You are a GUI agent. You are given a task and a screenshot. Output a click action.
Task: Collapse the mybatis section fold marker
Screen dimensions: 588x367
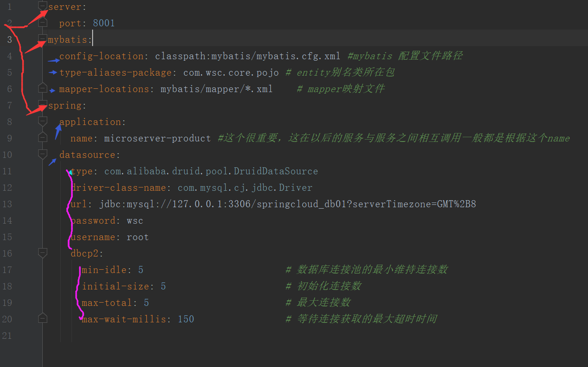43,39
